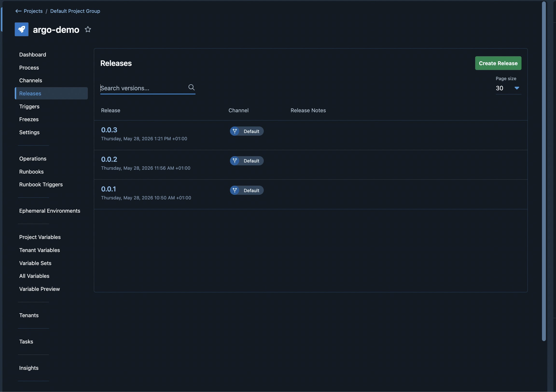This screenshot has height=392, width=556.
Task: Click the date 'May 28, 2026 11:56 AM'
Action: point(149,168)
